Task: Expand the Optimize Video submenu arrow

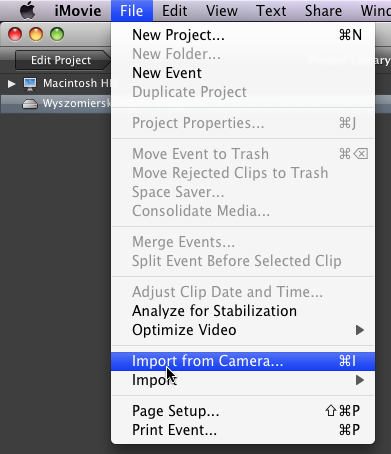Action: (x=359, y=330)
